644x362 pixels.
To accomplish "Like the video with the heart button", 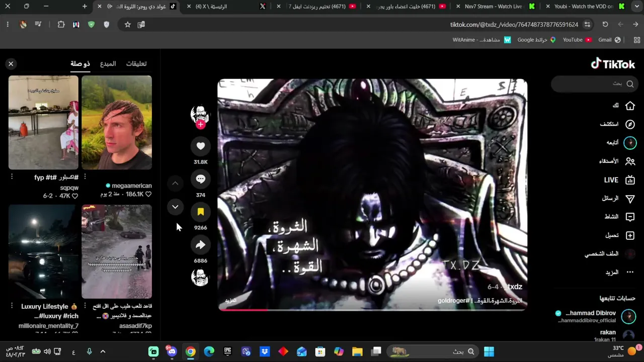I will tap(200, 146).
